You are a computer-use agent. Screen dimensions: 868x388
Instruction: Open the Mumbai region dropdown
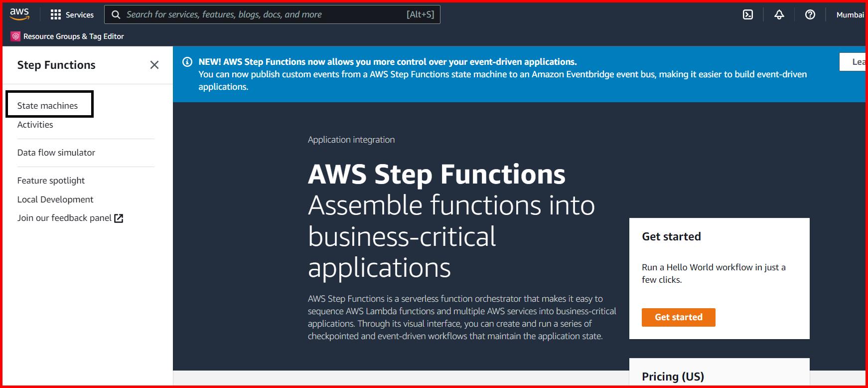click(x=850, y=14)
